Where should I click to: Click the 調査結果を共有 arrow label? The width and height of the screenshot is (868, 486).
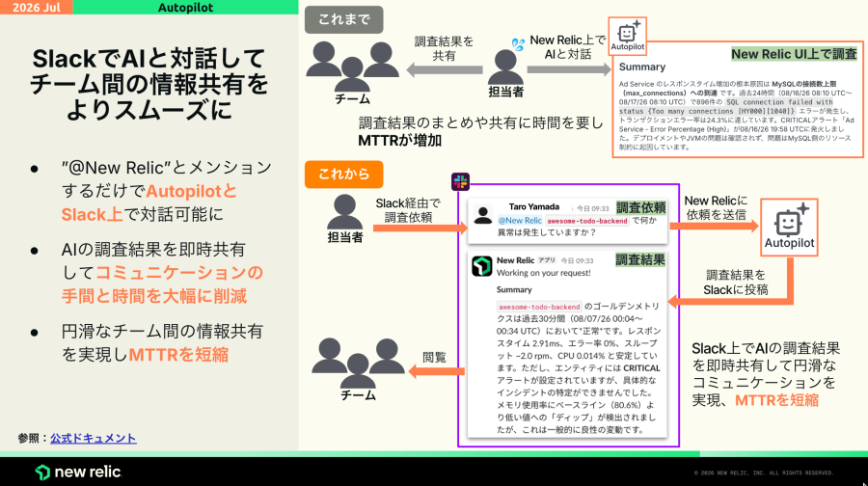(x=444, y=49)
